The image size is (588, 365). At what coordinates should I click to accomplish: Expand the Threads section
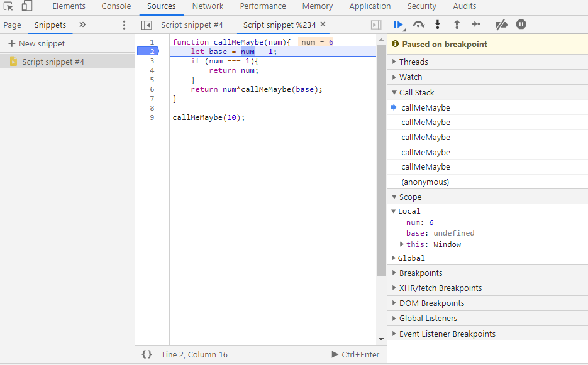coord(487,62)
